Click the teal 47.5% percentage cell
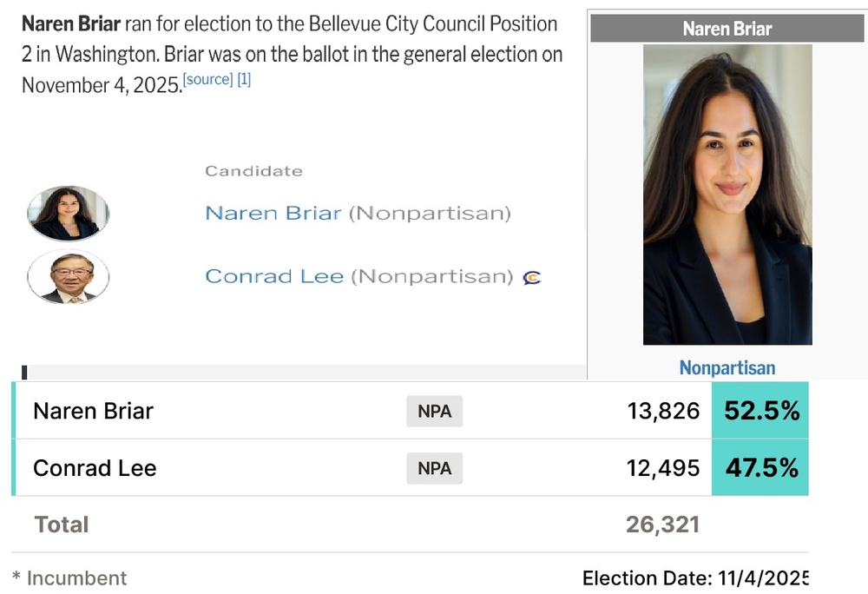This screenshot has height=594, width=868. (x=761, y=468)
